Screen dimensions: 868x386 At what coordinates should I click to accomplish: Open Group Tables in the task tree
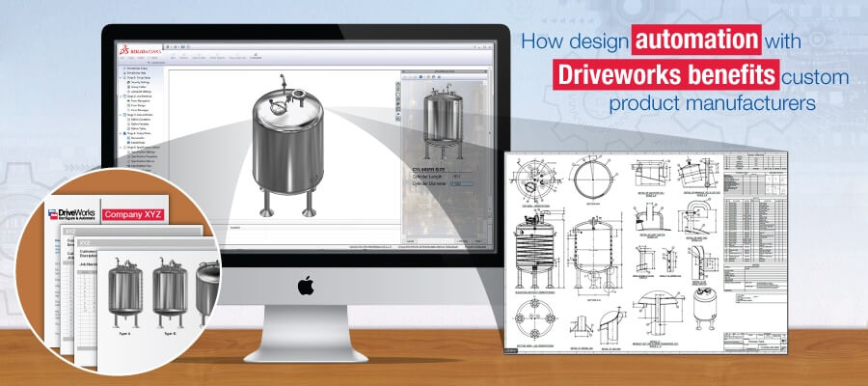pyautogui.click(x=138, y=87)
